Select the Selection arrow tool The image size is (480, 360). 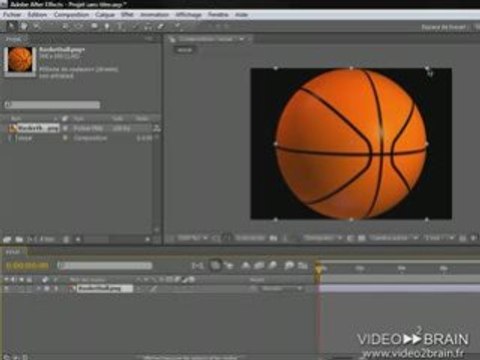click(x=11, y=26)
